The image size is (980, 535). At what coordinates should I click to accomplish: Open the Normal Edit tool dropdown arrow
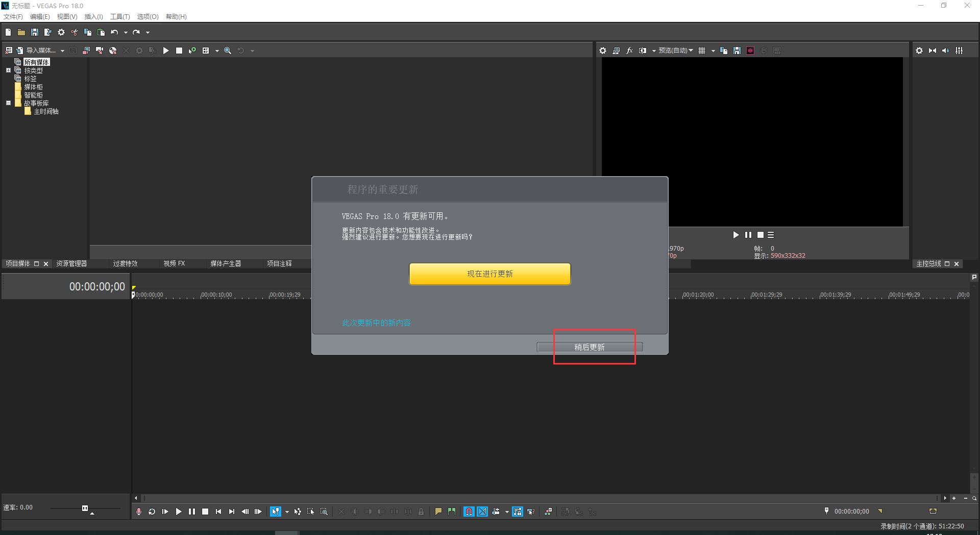[287, 512]
